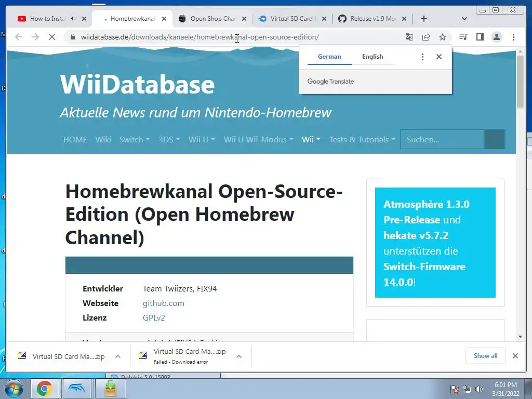Viewport: 532px width, 399px height.
Task: View site information via the lock icon
Action: (72, 37)
